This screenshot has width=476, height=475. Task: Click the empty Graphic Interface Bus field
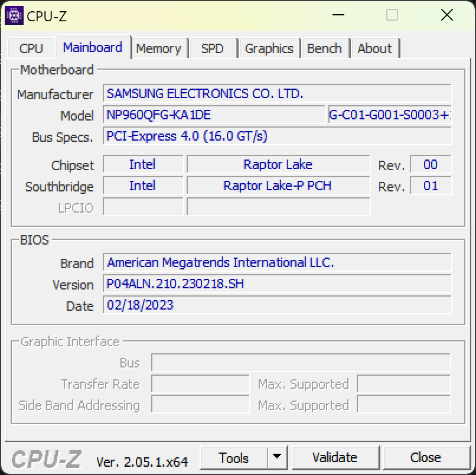point(301,362)
